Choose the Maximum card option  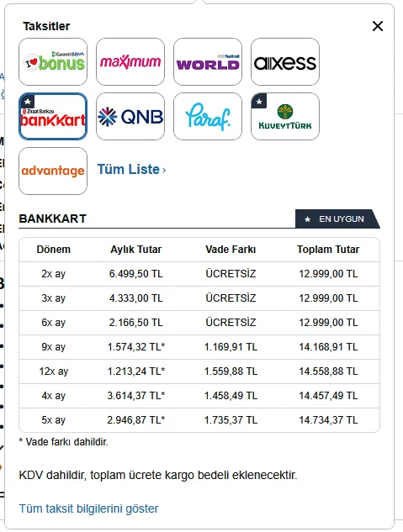130,61
